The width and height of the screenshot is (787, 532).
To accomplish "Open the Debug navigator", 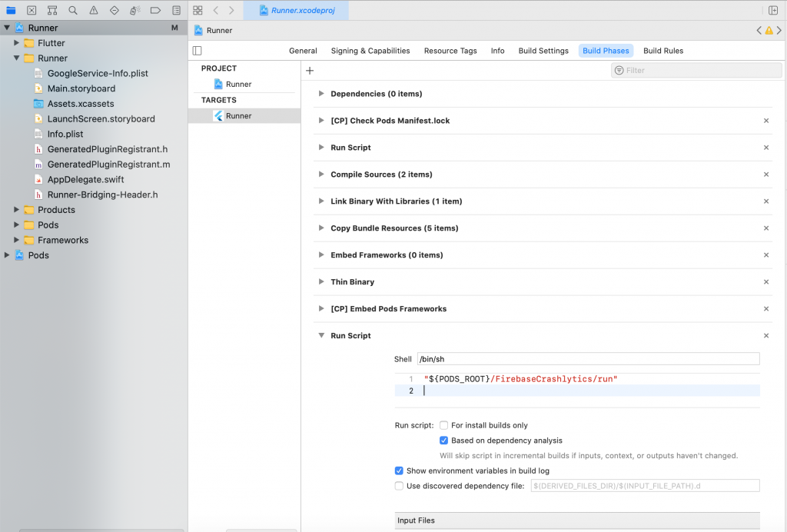I will pos(135,10).
